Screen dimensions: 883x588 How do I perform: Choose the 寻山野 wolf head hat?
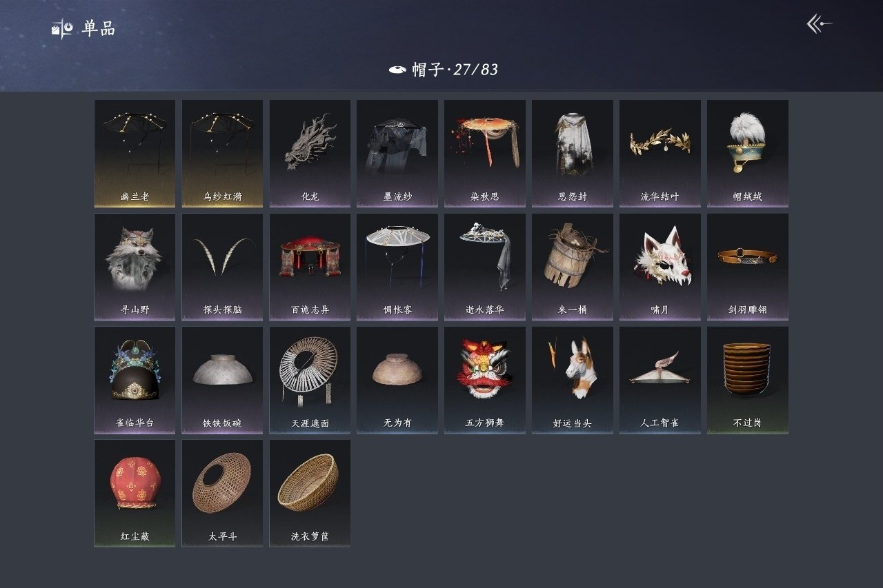click(135, 267)
